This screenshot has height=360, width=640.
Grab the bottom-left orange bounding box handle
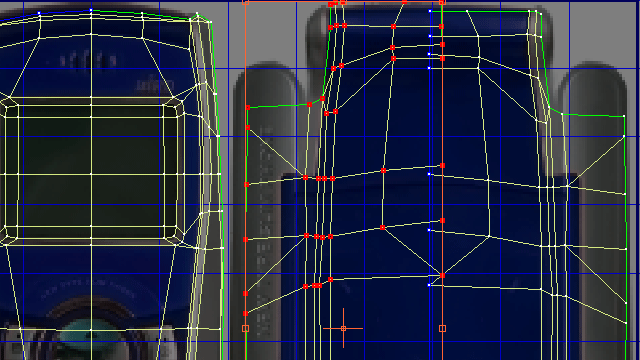245,328
